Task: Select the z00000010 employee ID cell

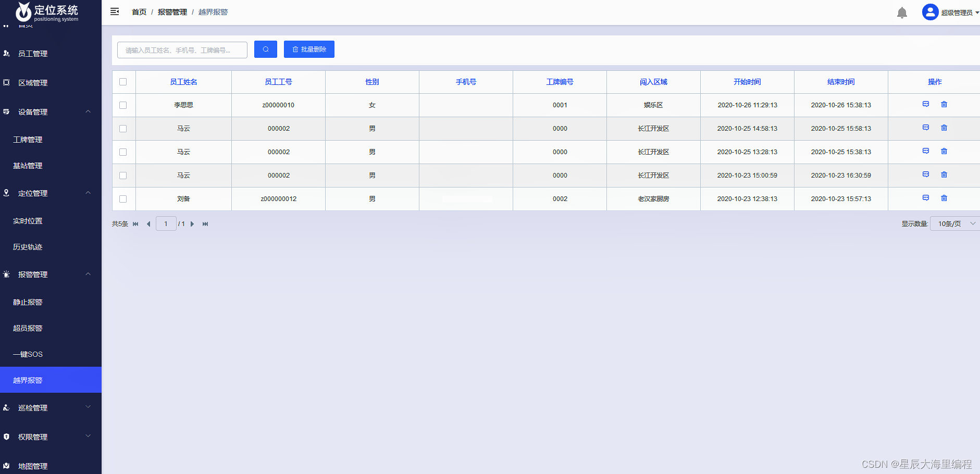Action: coord(278,105)
